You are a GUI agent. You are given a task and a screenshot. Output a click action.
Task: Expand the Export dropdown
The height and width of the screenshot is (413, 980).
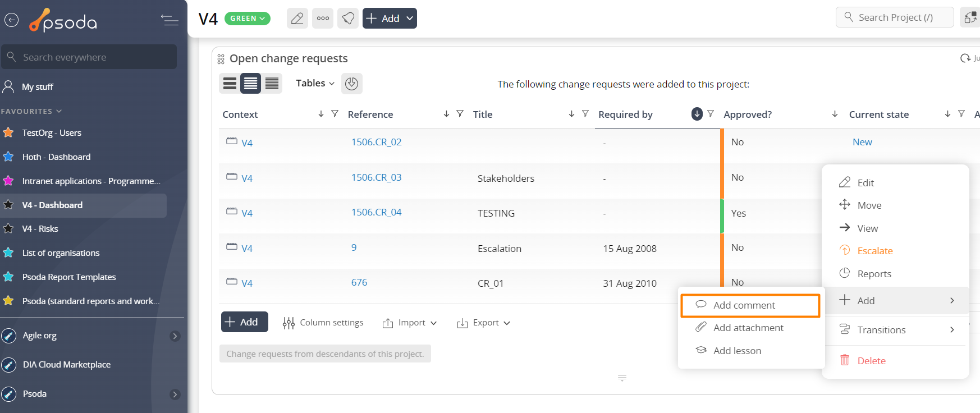[x=484, y=323]
